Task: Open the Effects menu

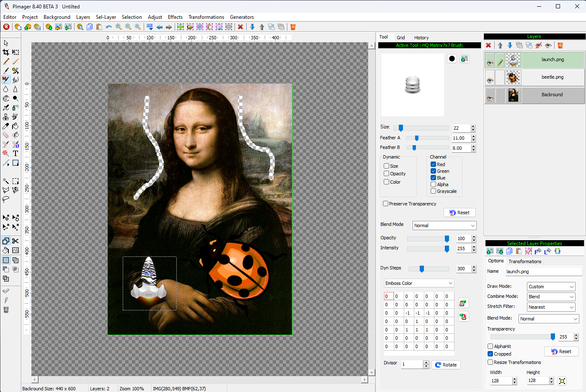Action: pyautogui.click(x=175, y=17)
